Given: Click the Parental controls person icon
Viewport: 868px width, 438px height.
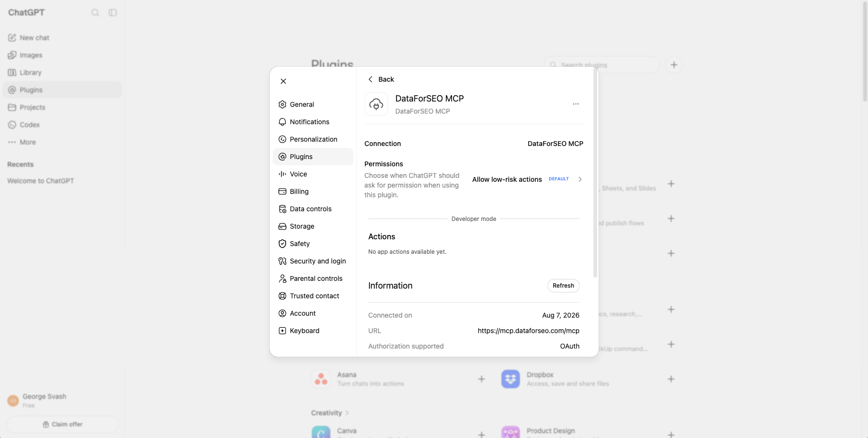Looking at the screenshot, I should point(282,278).
